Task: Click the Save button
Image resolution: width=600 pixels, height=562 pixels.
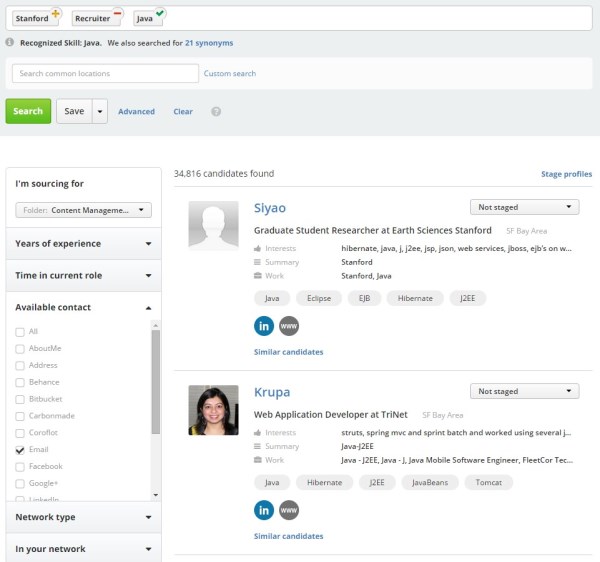Action: click(x=74, y=111)
